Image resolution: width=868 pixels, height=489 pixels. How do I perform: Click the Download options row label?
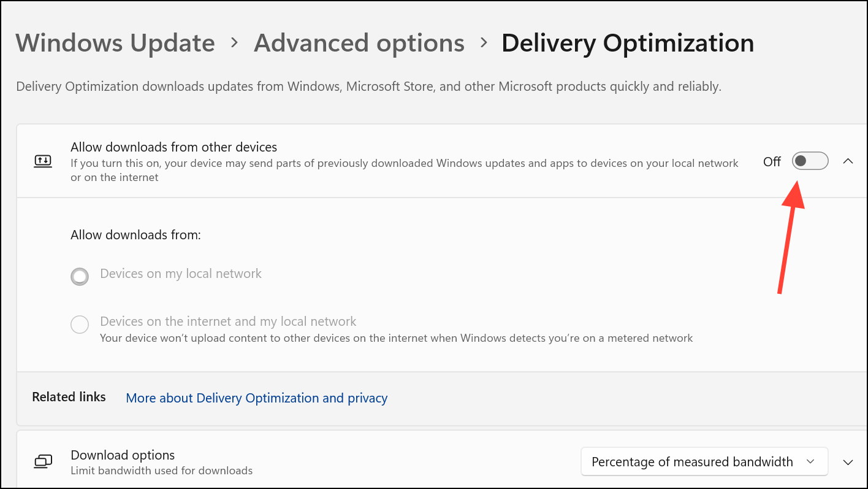pos(123,455)
